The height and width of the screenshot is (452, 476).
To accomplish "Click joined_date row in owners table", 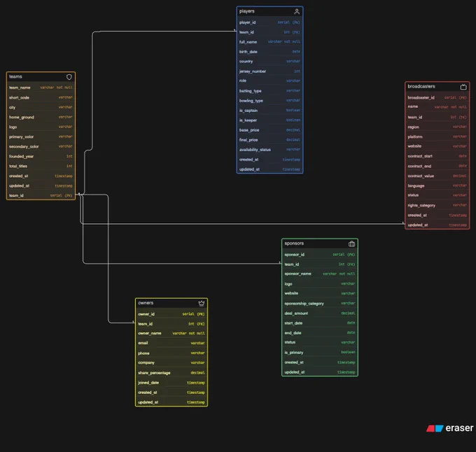I will (171, 383).
